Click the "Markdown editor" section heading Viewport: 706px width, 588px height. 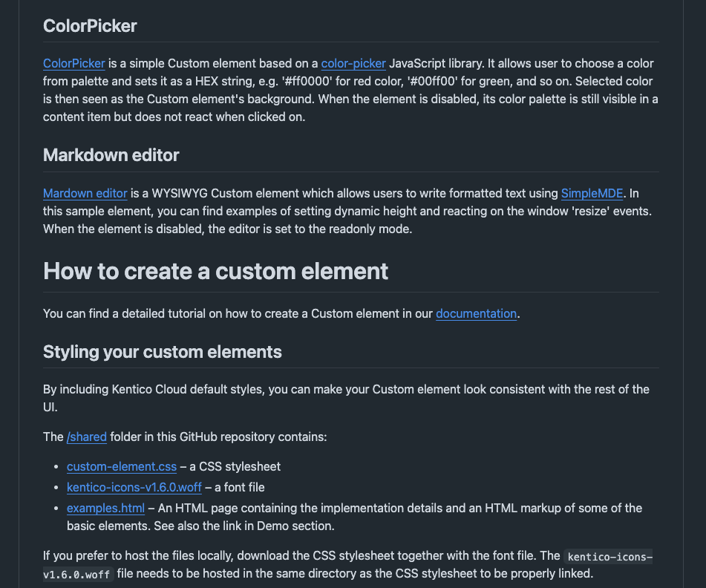[111, 155]
